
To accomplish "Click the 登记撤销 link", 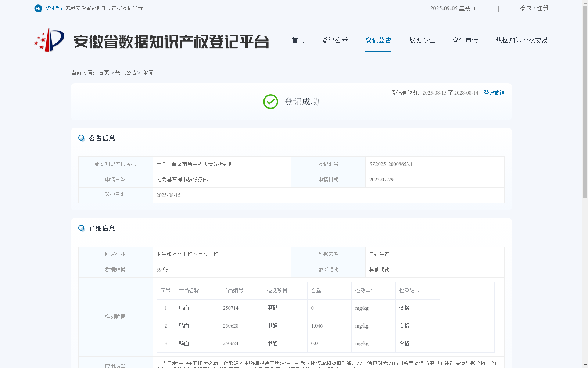I will (494, 93).
